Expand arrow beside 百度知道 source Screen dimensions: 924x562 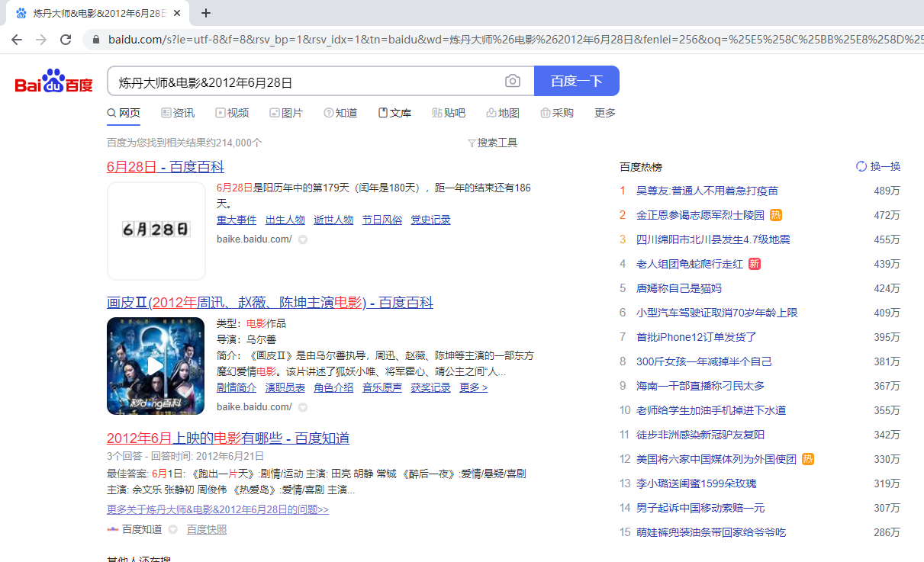click(172, 529)
